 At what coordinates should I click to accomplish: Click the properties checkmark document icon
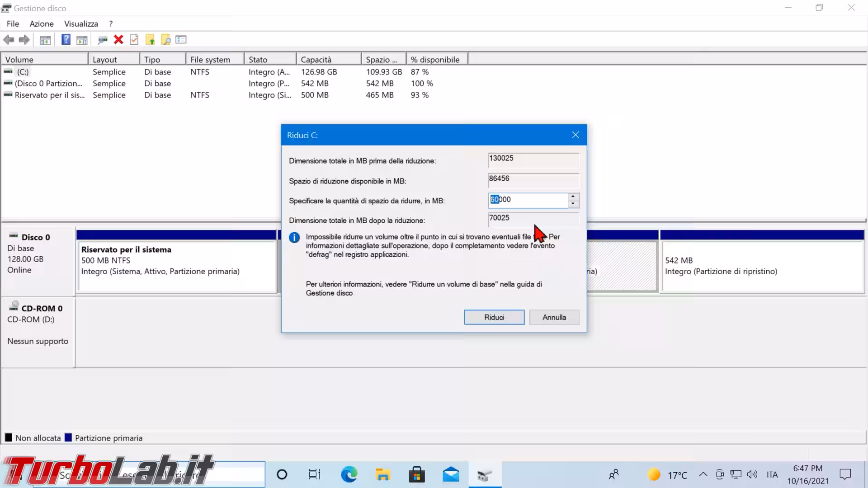click(134, 40)
